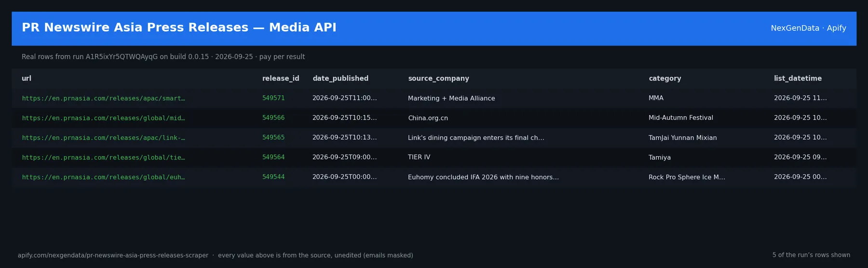Image resolution: width=868 pixels, height=268 pixels.
Task: Click release ID 549564
Action: pyautogui.click(x=273, y=157)
